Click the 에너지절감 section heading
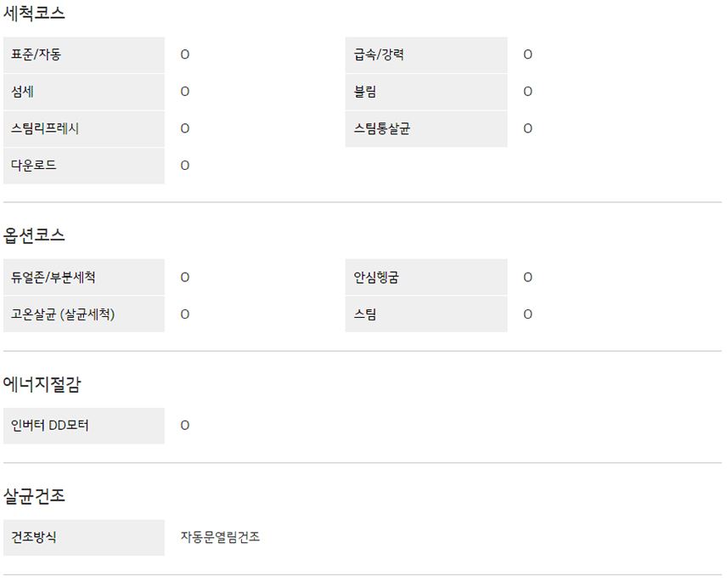 (x=42, y=384)
